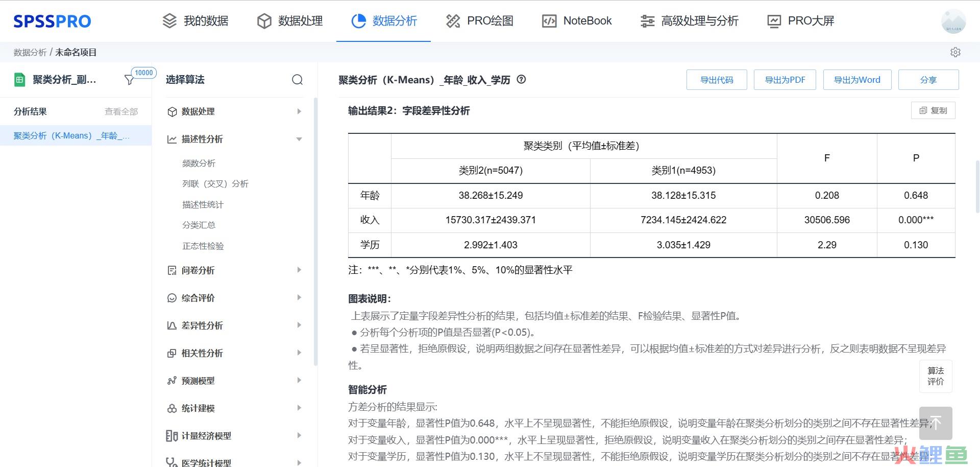
Task: Click the NoteBook code icon
Action: click(x=549, y=21)
